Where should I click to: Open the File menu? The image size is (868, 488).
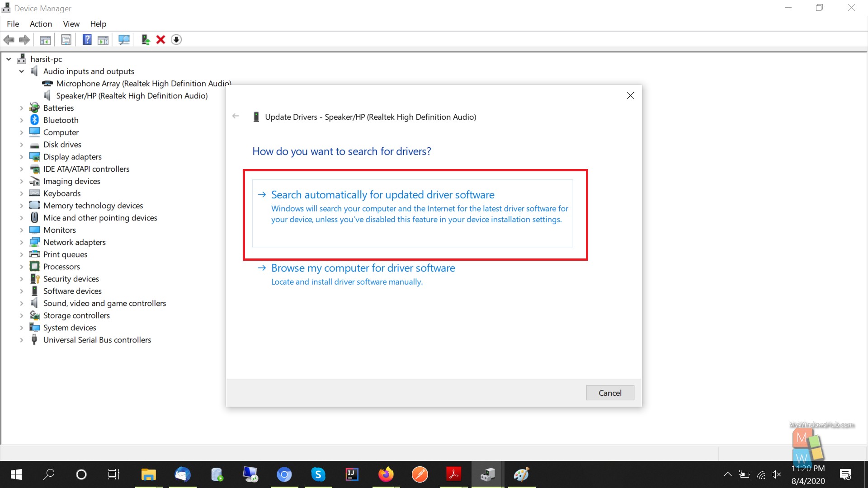click(13, 24)
